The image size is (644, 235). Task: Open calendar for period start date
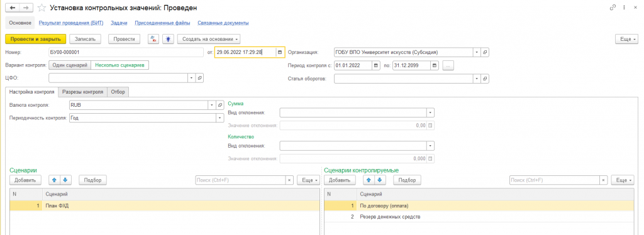click(x=376, y=65)
